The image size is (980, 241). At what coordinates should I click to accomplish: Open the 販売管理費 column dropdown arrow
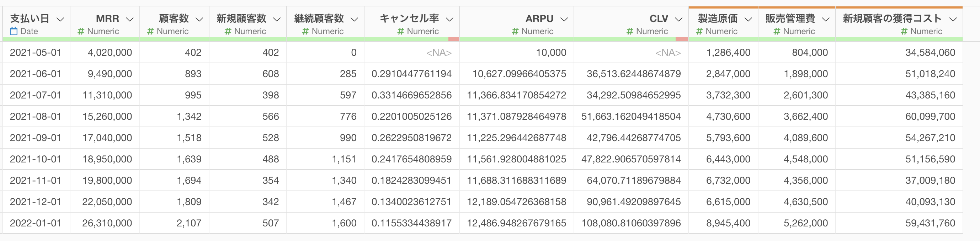coord(826,20)
